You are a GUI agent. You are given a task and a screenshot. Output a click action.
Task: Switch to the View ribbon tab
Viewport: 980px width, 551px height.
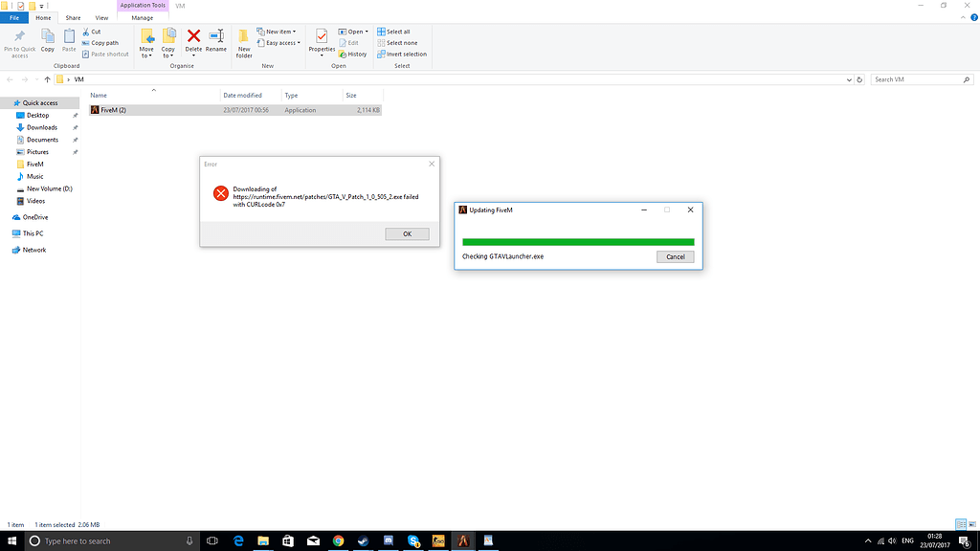pos(101,16)
